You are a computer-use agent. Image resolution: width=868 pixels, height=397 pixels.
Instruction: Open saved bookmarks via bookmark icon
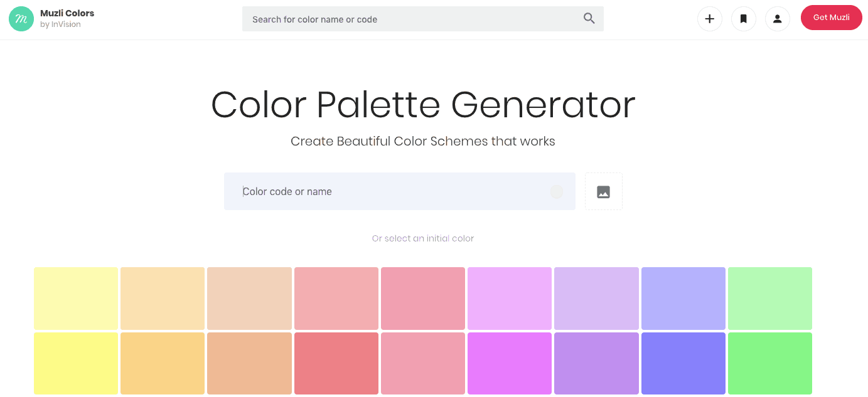pyautogui.click(x=744, y=19)
